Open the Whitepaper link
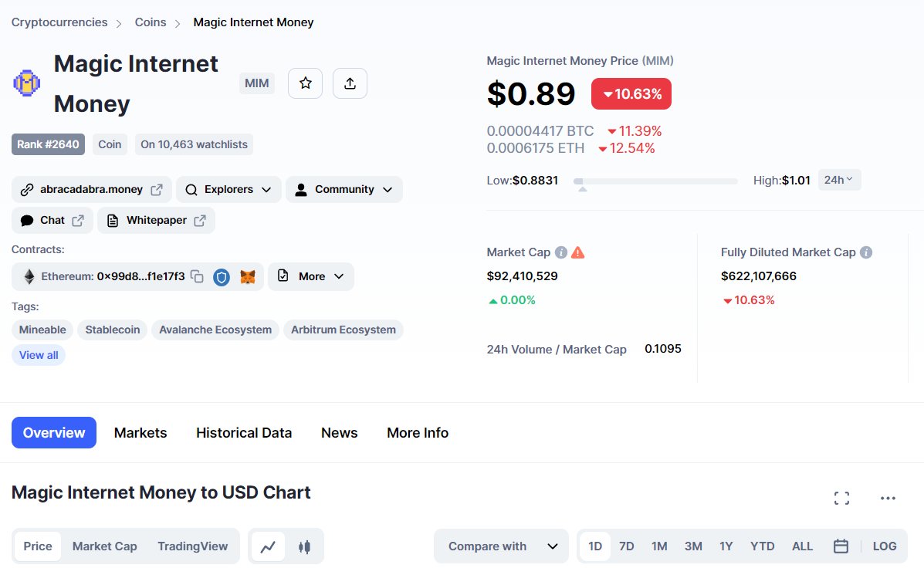This screenshot has height=575, width=924. (156, 220)
